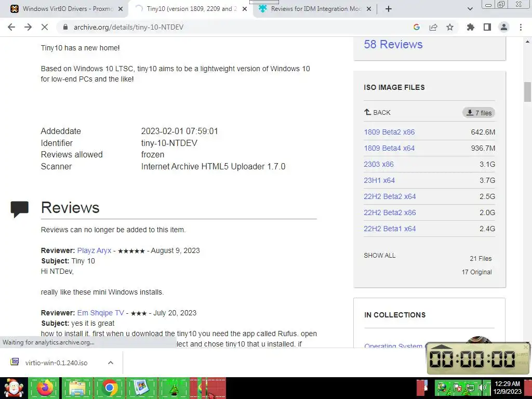Download 1809 Beta2 x86 ISO
Screen dimensions: 532x399
click(389, 132)
